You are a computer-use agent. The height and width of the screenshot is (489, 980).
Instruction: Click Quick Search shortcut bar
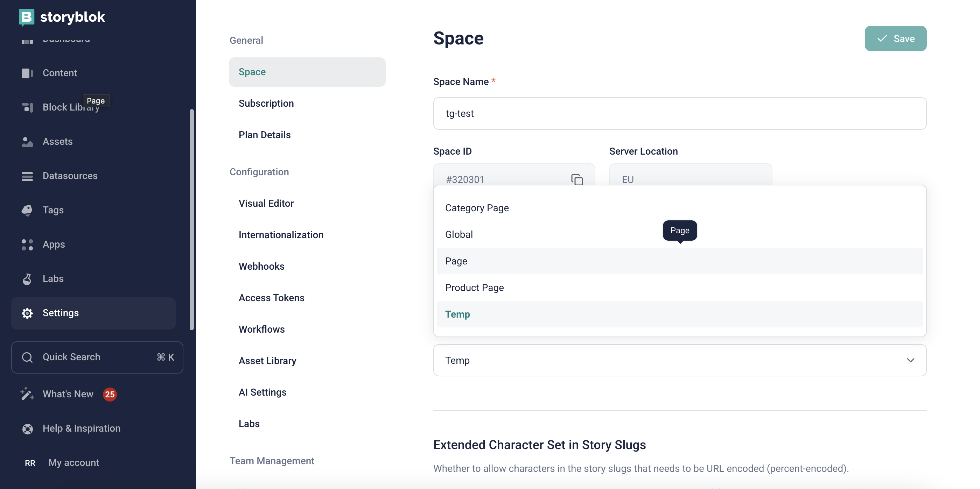tap(97, 357)
